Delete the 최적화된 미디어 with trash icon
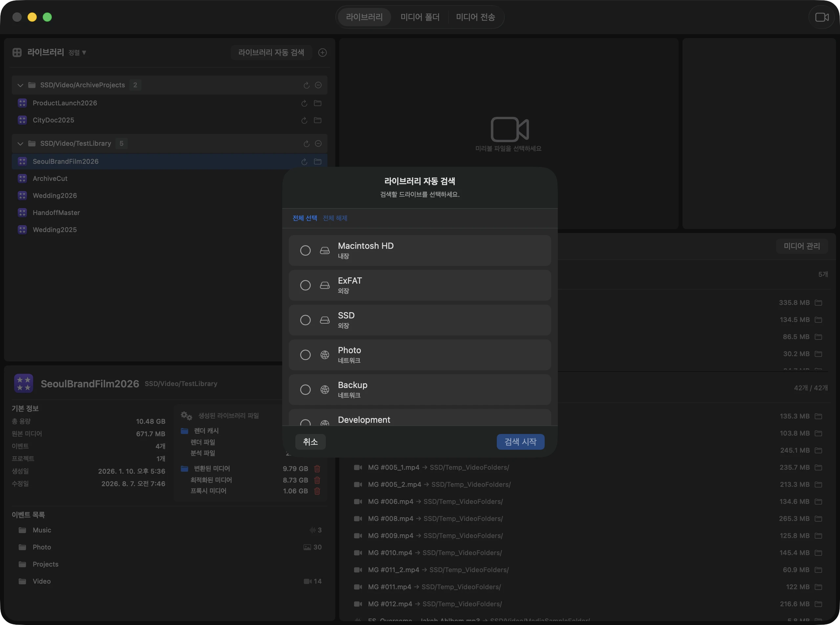This screenshot has height=625, width=840. coord(317,480)
